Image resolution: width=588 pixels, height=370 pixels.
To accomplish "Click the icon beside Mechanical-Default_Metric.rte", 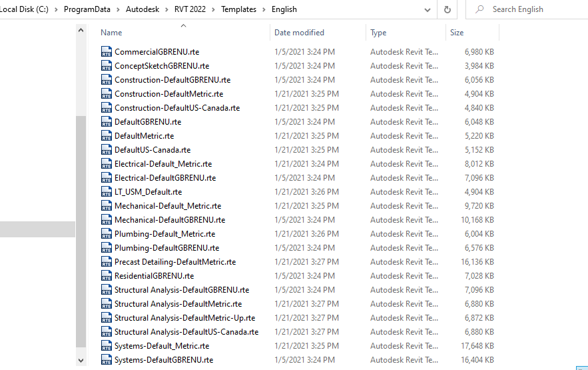I will [107, 206].
